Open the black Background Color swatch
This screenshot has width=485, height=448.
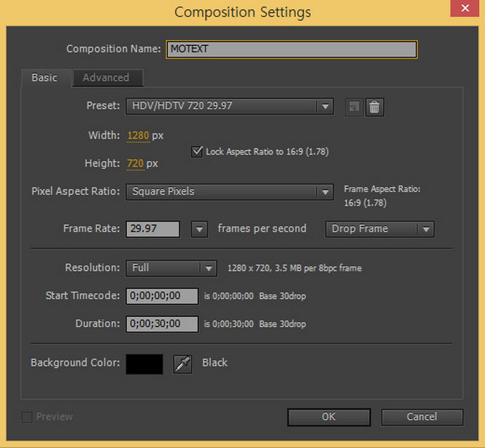(144, 364)
